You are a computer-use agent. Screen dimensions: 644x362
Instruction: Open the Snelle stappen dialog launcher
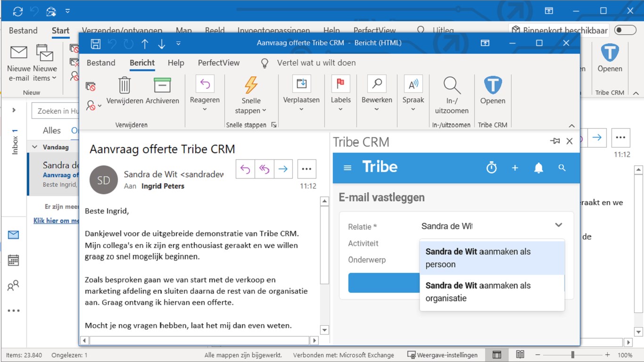coord(274,125)
